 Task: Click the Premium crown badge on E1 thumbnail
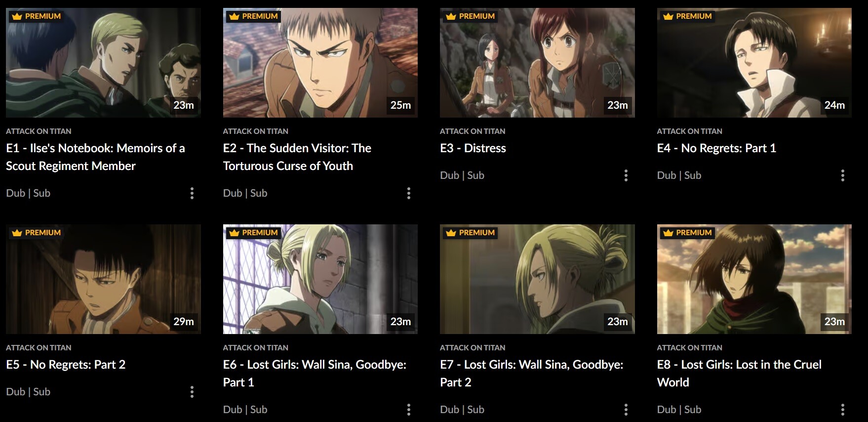click(36, 16)
